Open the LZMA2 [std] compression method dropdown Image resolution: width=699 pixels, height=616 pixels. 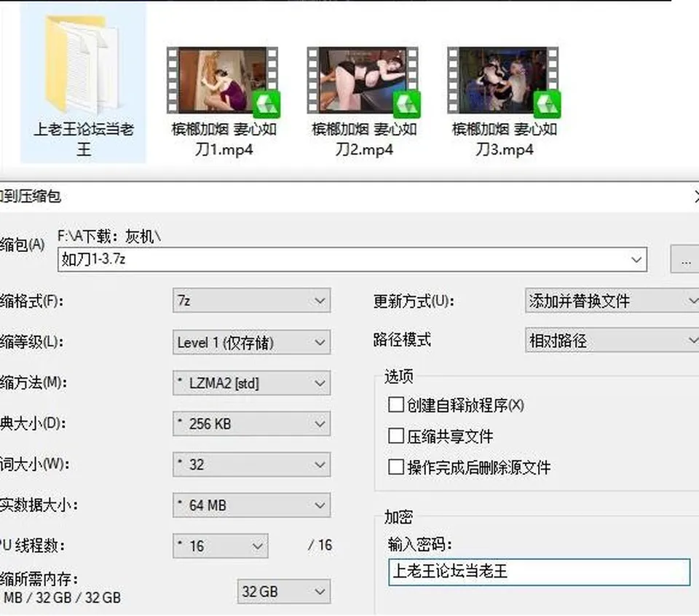pos(251,383)
